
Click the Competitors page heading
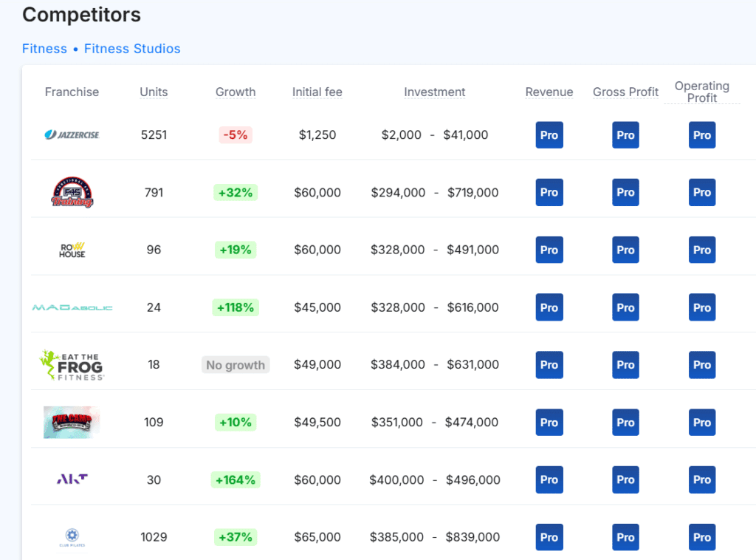click(x=81, y=15)
